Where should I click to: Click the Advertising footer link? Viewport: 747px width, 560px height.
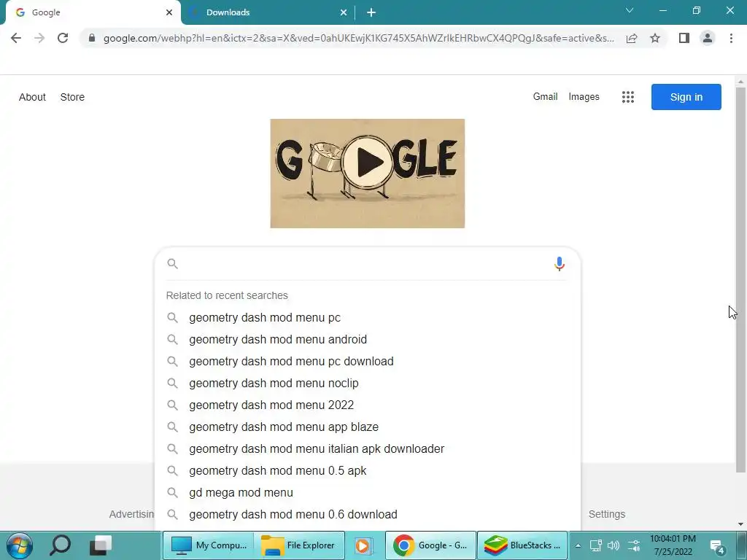click(x=131, y=514)
